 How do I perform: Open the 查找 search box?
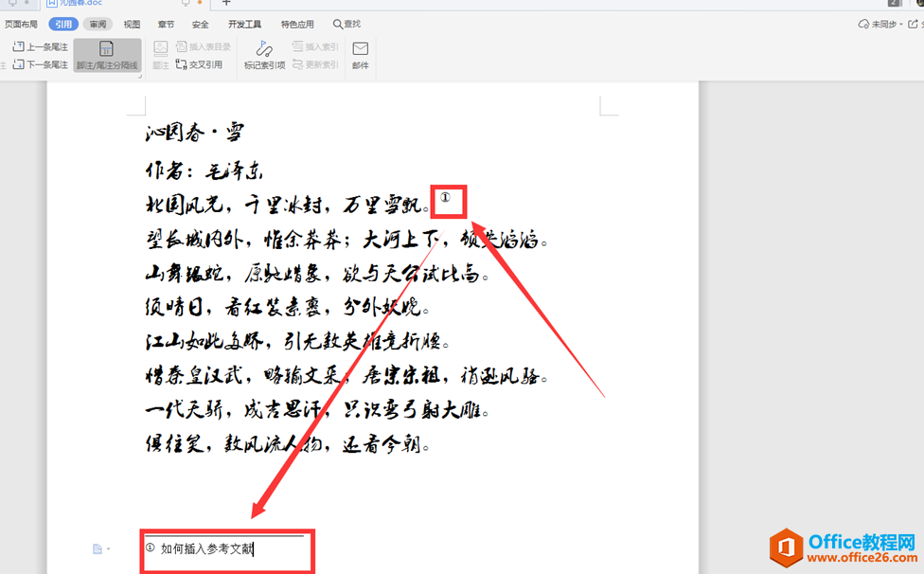(x=346, y=25)
